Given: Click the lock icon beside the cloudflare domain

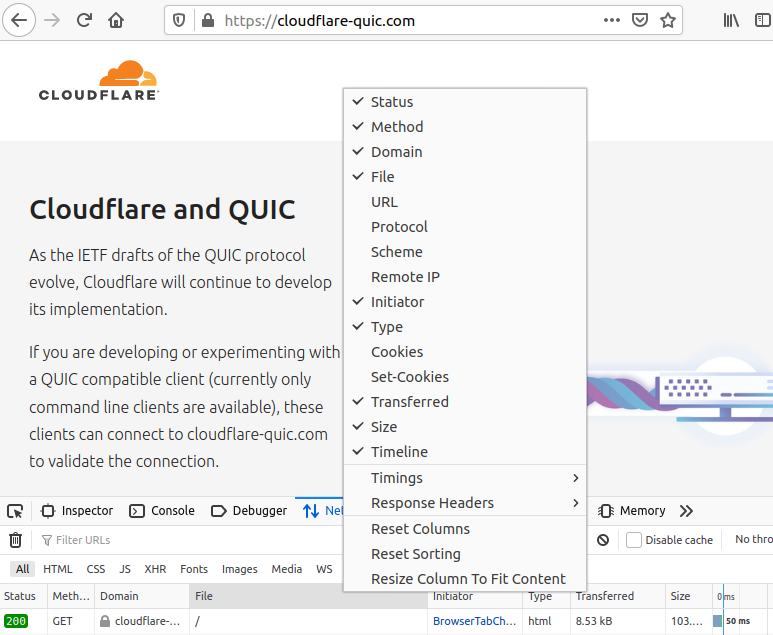Looking at the screenshot, I should coord(105,621).
